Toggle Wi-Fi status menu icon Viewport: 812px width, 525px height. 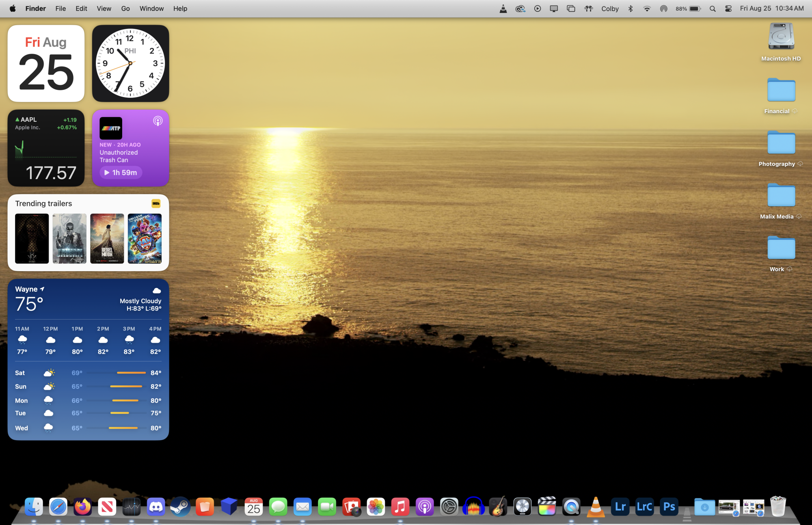point(647,9)
